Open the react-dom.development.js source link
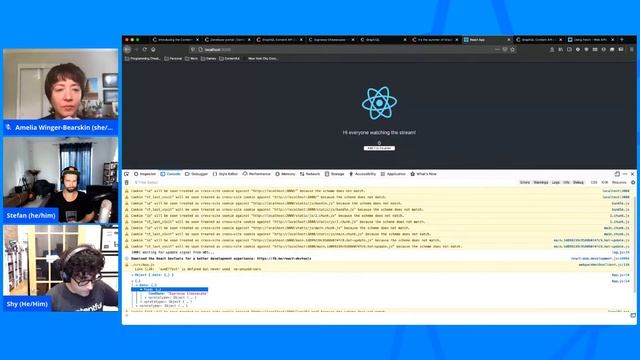Screen dimensions: 640x360 coord(600,258)
